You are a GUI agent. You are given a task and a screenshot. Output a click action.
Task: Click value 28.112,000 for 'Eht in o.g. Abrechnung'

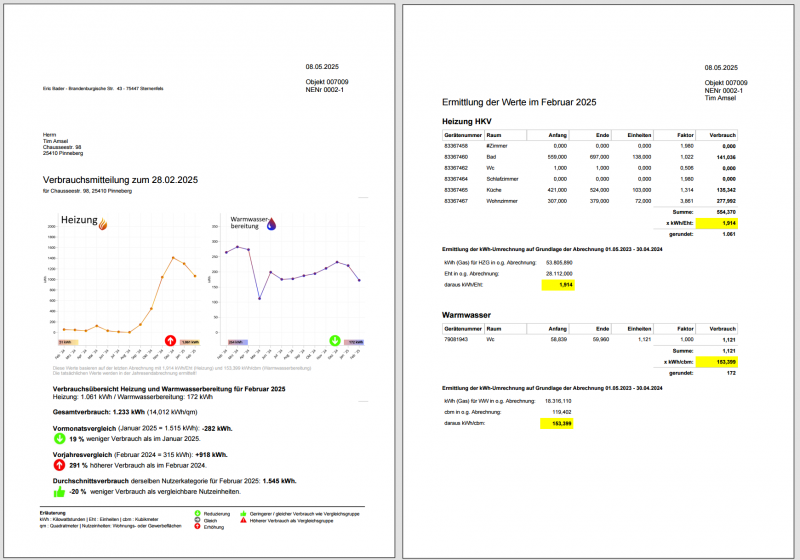[559, 274]
